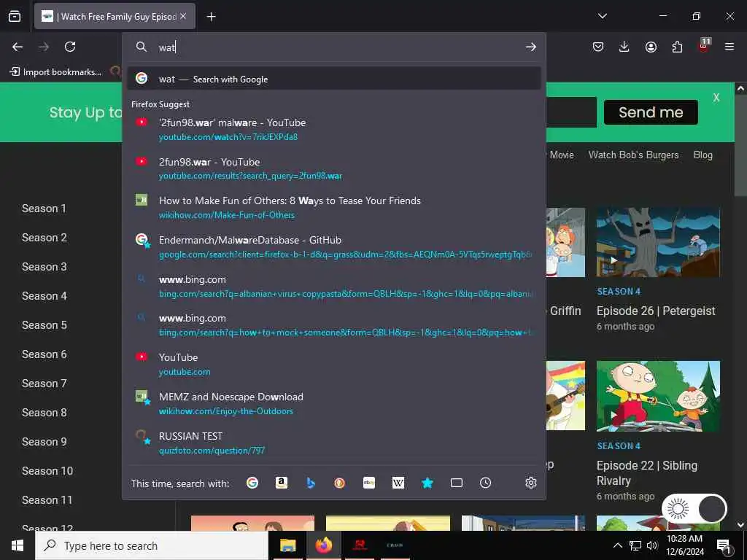Go back to the previous page
Viewport: 747px width, 560px height.
point(18,47)
